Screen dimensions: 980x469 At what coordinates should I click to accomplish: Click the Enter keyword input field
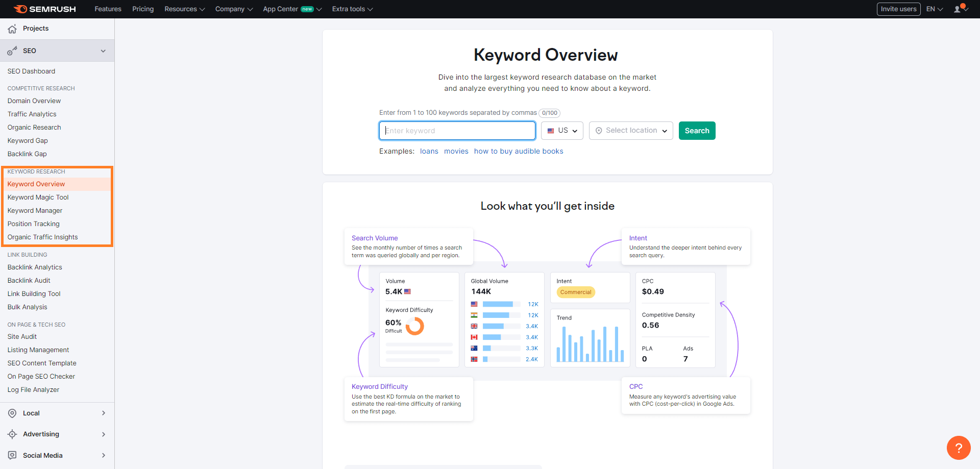tap(457, 131)
